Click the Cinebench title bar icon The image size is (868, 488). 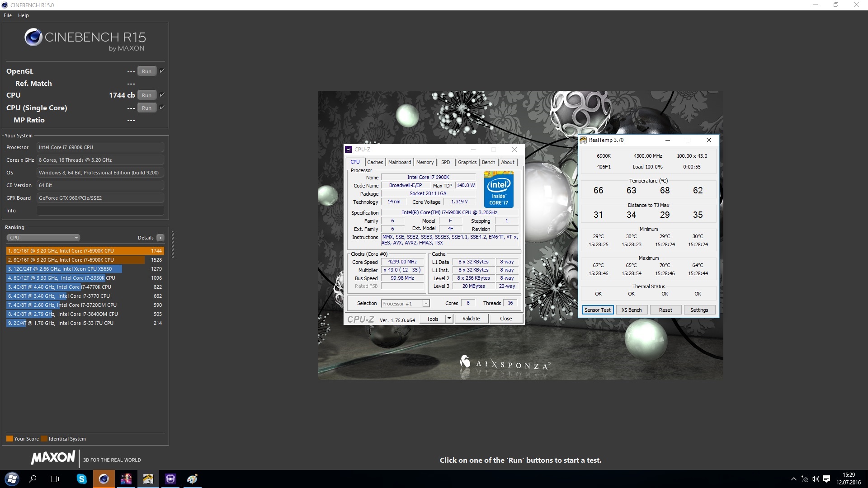coord(5,5)
